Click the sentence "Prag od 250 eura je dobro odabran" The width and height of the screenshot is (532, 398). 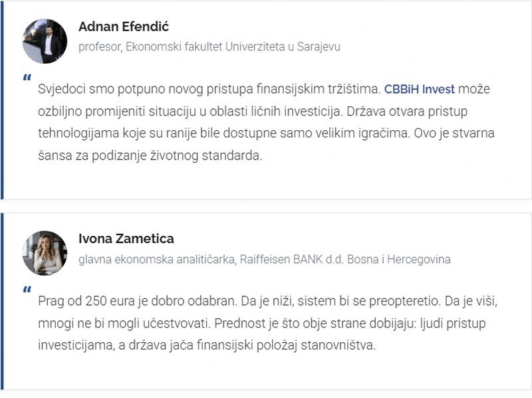(x=138, y=301)
